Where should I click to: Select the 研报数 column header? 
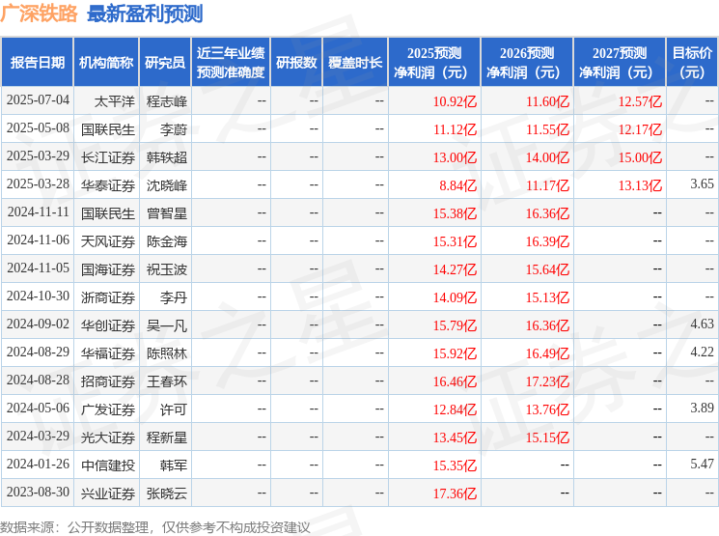point(296,62)
